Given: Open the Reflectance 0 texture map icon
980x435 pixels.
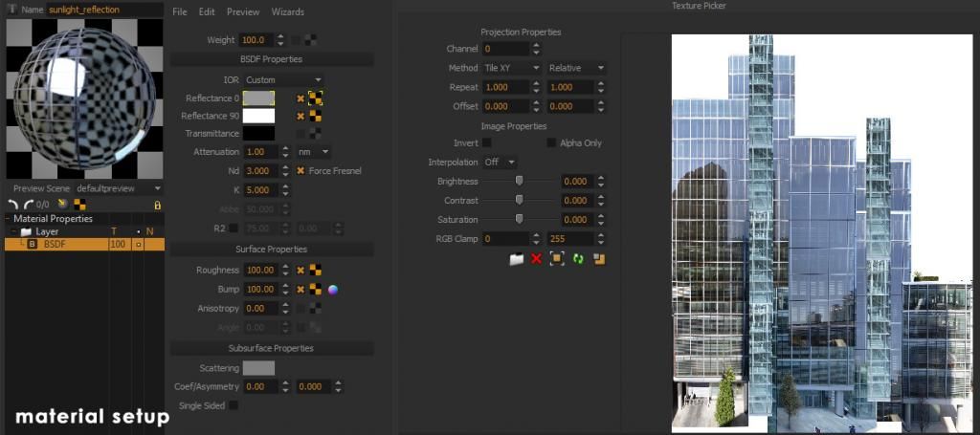Looking at the screenshot, I should [x=316, y=98].
